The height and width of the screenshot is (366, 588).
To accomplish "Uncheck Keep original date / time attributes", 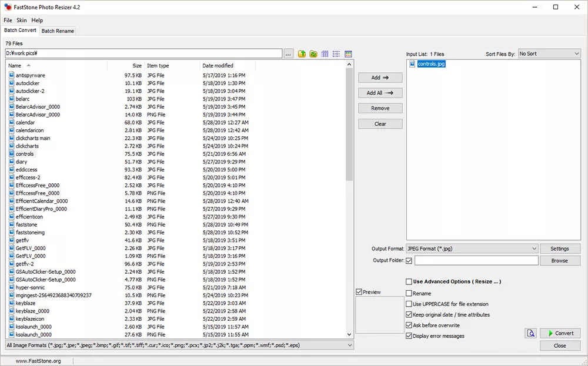I will pyautogui.click(x=409, y=315).
